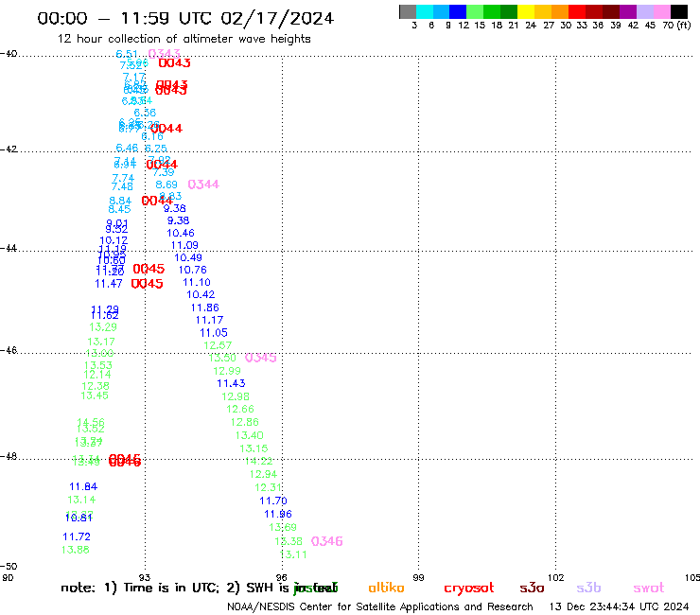Click the wave height value '11.84'
700x615 pixels.
pyautogui.click(x=83, y=487)
